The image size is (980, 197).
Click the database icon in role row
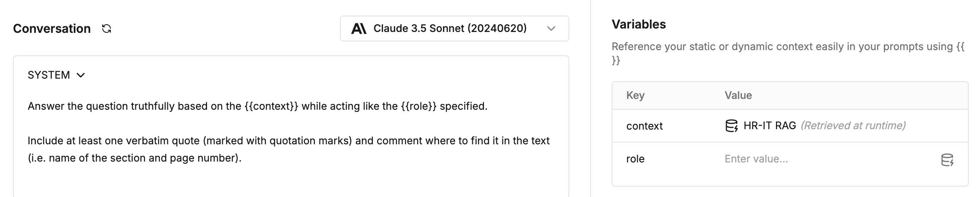click(x=947, y=159)
